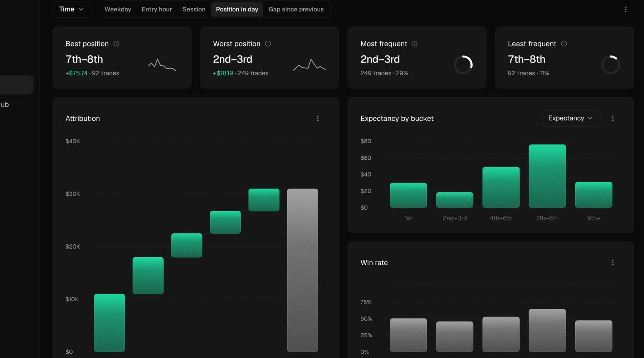Click the gray total bar in Attribution
The height and width of the screenshot is (358, 644).
click(302, 270)
